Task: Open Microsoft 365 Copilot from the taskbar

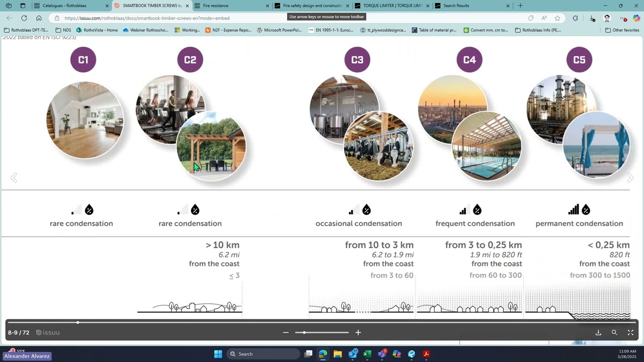Action: (x=396, y=354)
